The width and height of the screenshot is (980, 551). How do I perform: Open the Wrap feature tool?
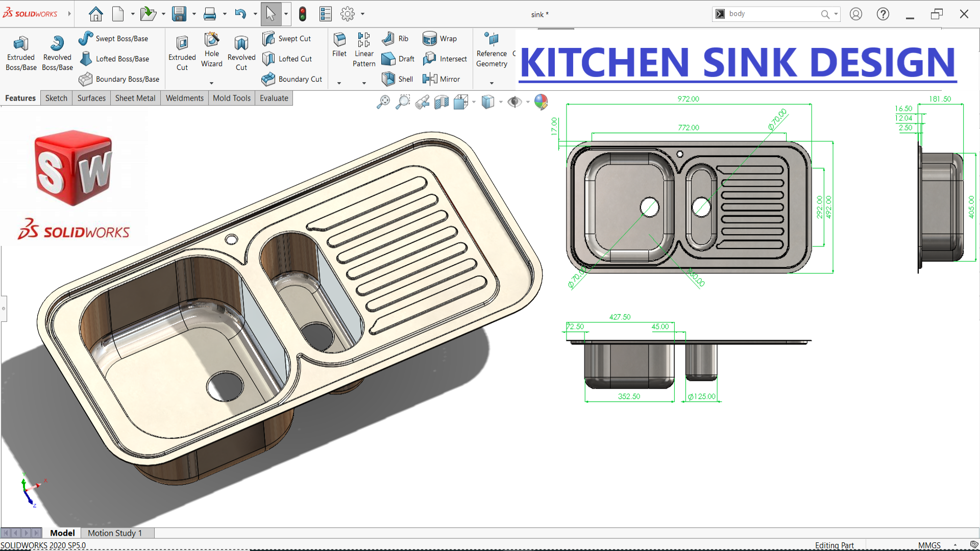tap(440, 38)
